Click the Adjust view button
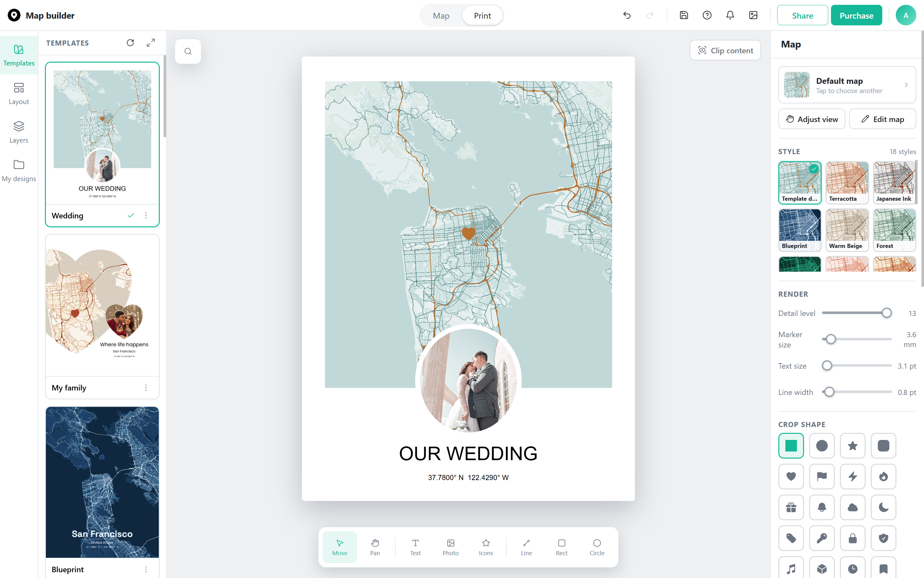 [812, 119]
